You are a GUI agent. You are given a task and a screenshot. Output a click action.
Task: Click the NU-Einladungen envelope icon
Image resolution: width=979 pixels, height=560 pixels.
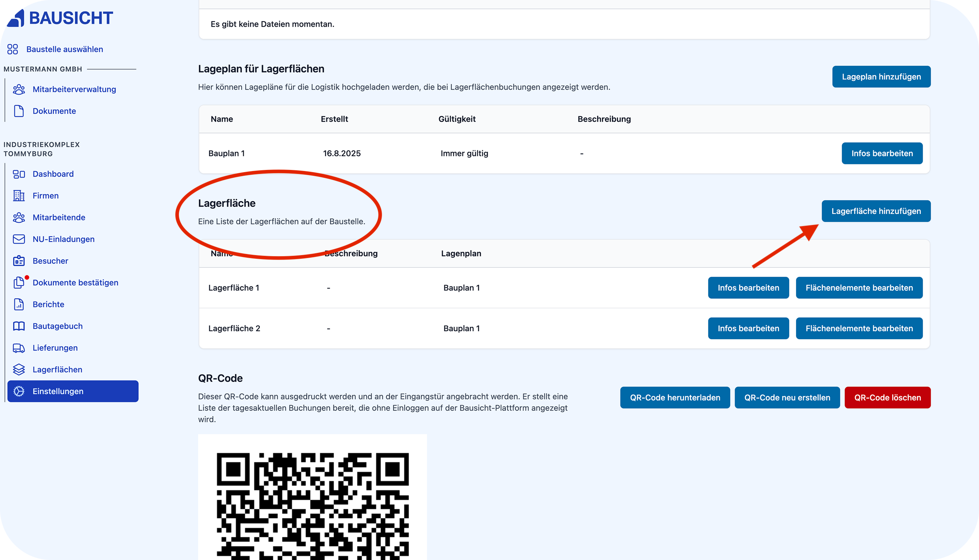coord(19,239)
